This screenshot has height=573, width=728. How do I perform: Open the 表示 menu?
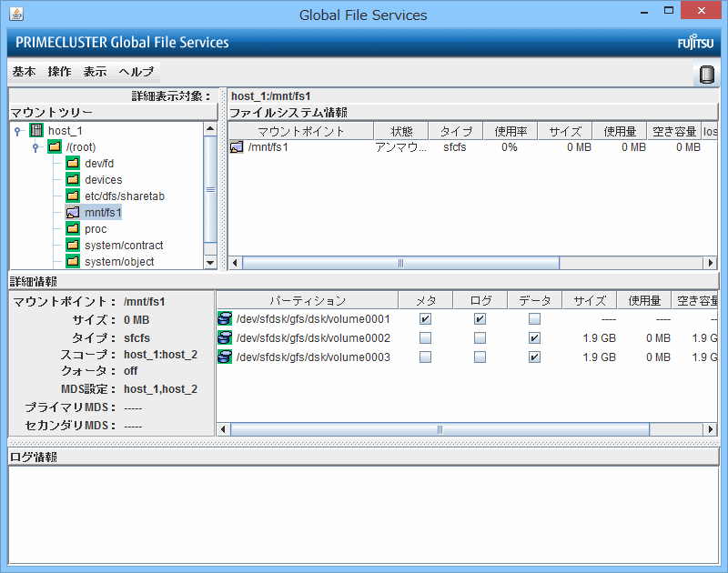(96, 72)
